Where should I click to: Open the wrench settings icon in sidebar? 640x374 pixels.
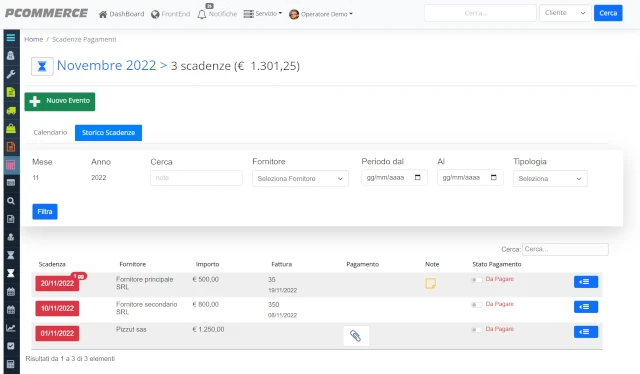click(x=11, y=74)
